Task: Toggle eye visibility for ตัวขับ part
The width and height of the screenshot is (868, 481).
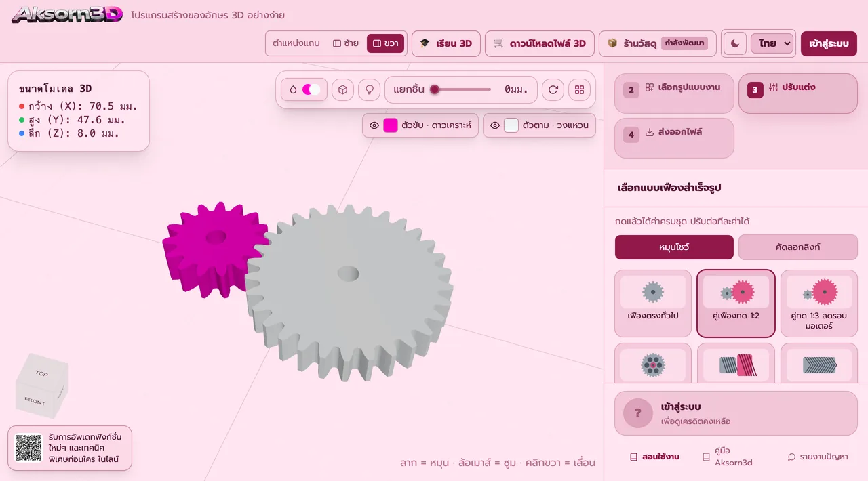Action: [x=374, y=125]
